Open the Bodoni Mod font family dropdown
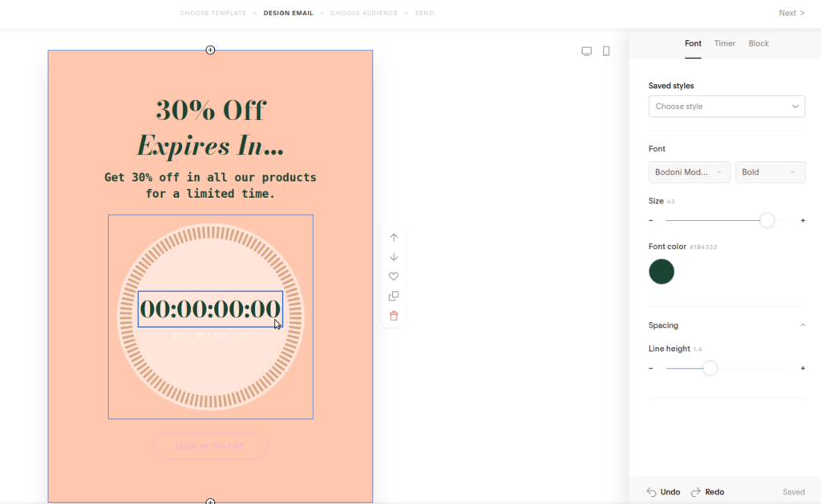Viewport: 821px width, 504px height. pos(689,172)
